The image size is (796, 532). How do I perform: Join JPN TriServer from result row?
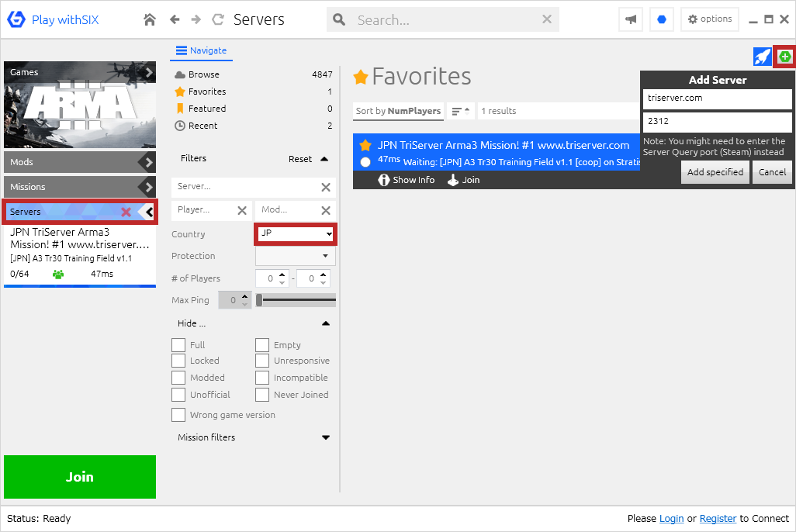[463, 180]
